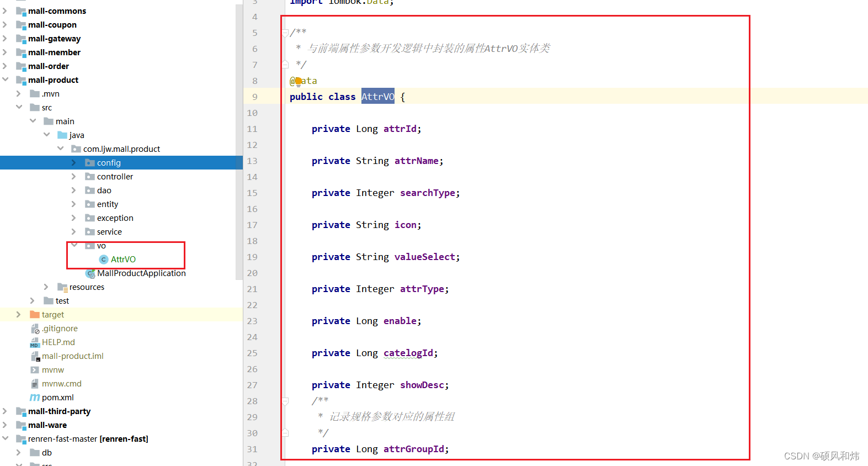Expand the controller package arrow

(74, 176)
